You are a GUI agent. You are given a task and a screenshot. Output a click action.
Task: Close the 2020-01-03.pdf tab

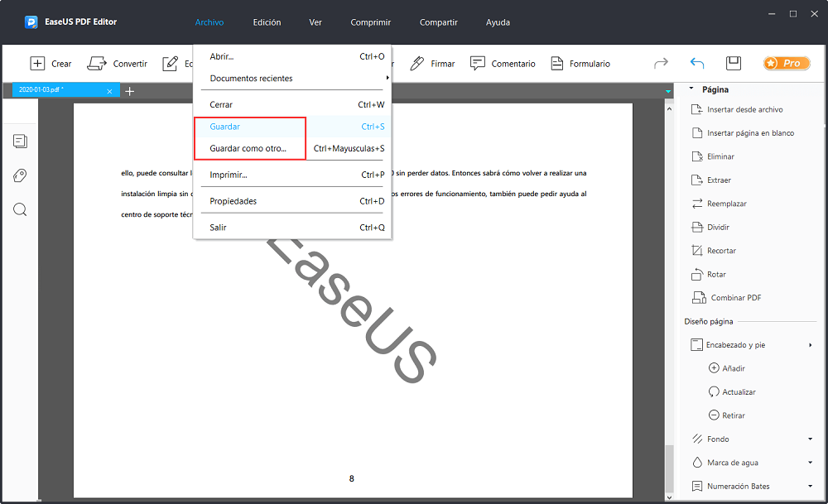(109, 91)
